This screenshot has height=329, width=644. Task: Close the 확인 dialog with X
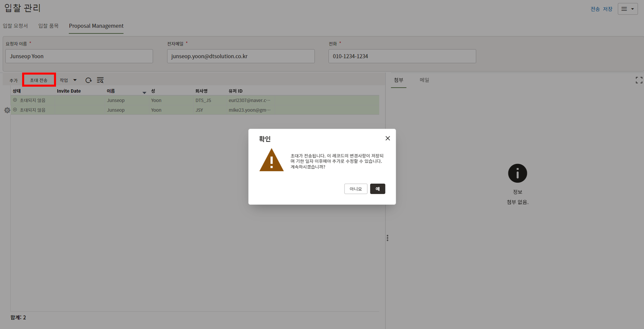[x=387, y=138]
